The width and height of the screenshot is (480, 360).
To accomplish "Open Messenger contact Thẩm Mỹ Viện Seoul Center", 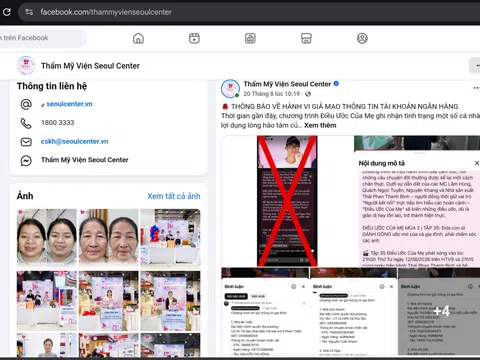I will point(85,160).
